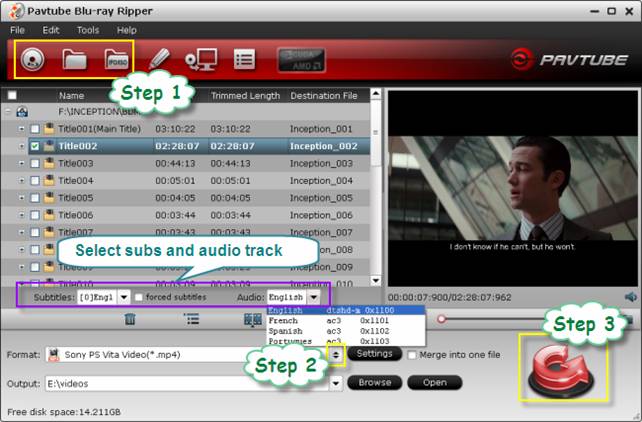Click the Title003 clip icon
Screen dimensions: 642x422
tap(49, 163)
